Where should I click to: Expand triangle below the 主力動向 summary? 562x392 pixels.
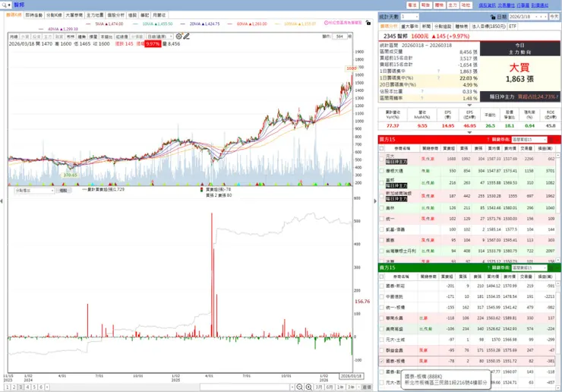[469, 105]
